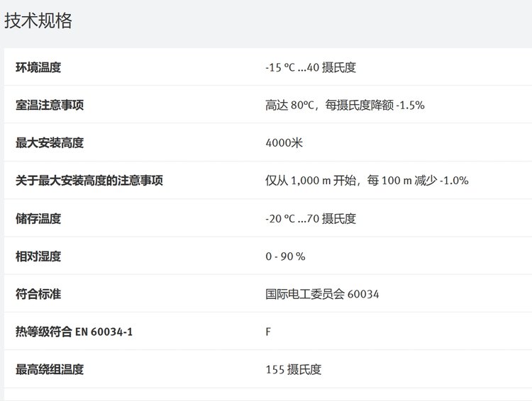
Task: Click the 国际电工委员会 60034 value
Action: tap(322, 294)
